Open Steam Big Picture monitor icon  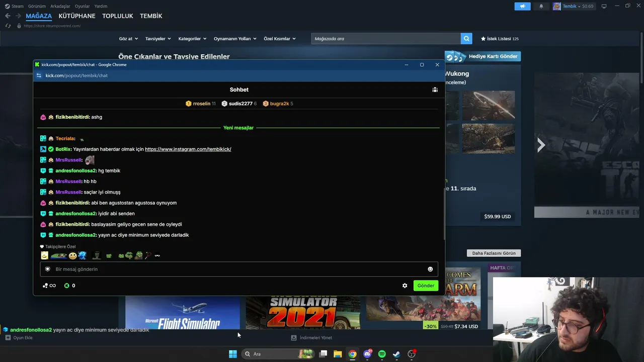coord(604,6)
